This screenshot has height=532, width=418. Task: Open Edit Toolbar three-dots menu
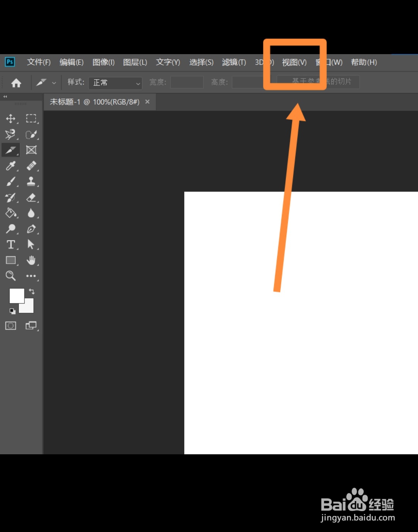(31, 276)
